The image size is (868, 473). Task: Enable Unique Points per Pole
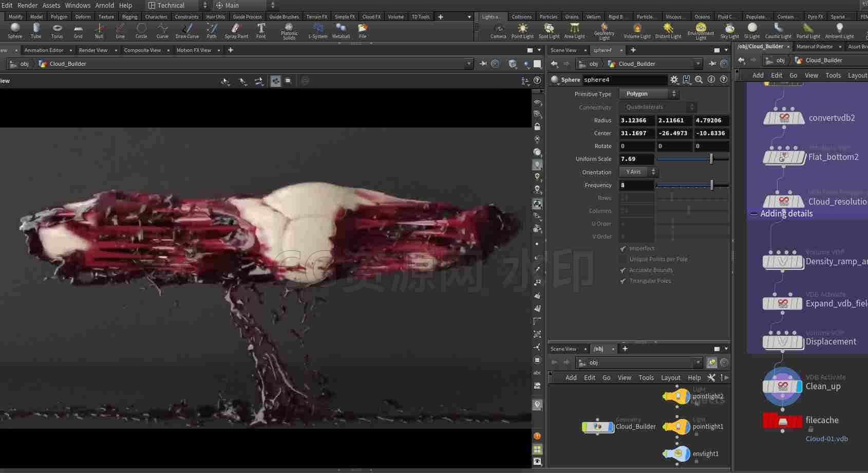click(623, 259)
